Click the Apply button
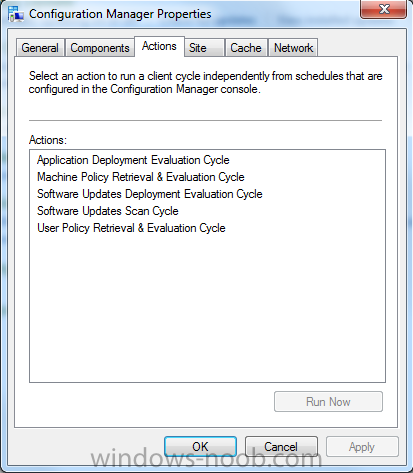 [x=362, y=447]
